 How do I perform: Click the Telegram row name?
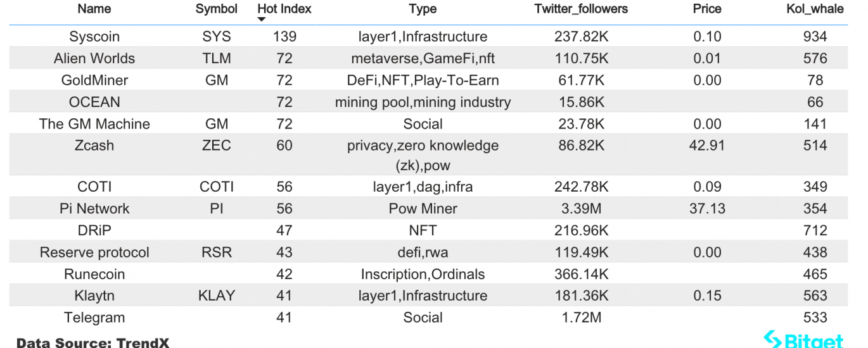point(94,318)
